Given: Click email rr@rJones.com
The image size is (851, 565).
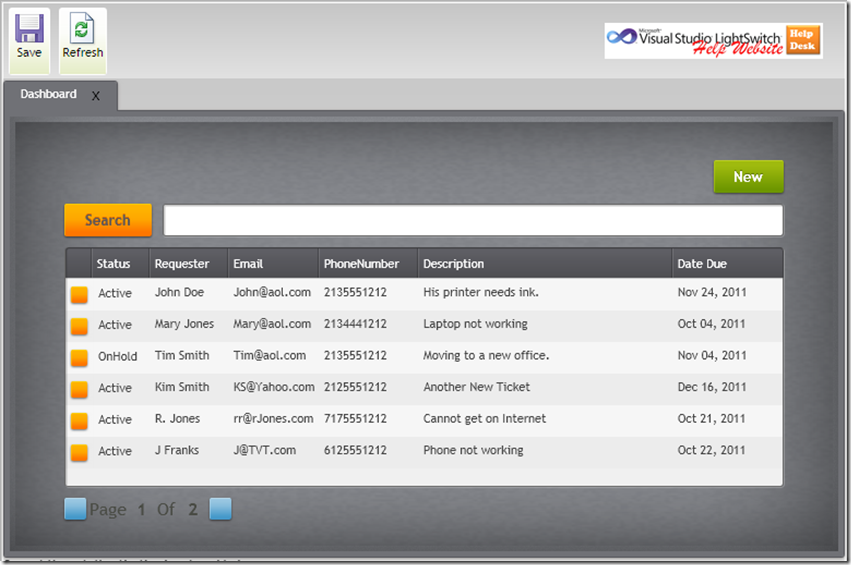Looking at the screenshot, I should click(x=274, y=418).
